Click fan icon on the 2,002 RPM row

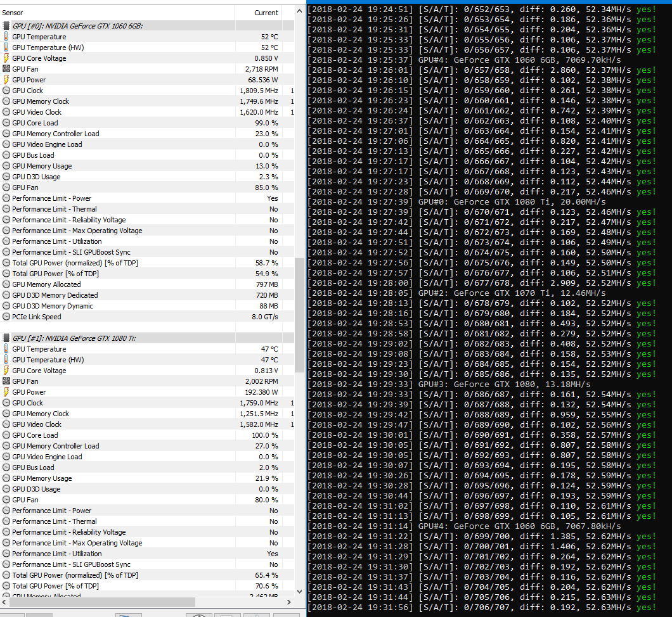tap(6, 381)
